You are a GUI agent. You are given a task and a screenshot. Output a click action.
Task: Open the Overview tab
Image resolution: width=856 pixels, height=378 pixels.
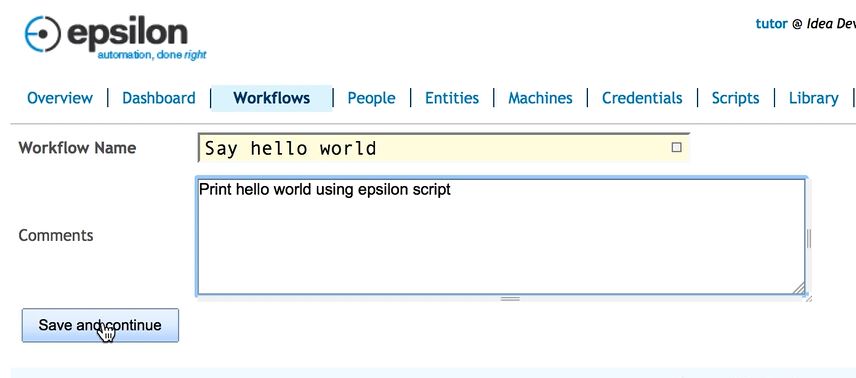pyautogui.click(x=60, y=98)
